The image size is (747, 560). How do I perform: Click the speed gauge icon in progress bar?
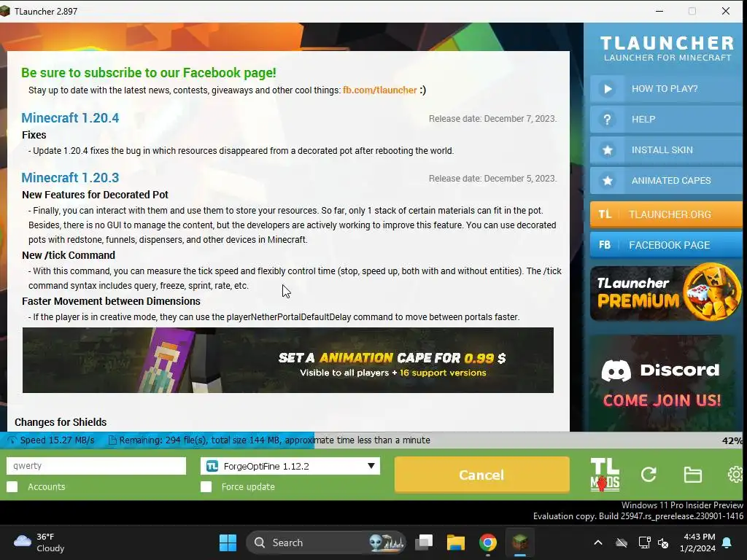coord(12,440)
